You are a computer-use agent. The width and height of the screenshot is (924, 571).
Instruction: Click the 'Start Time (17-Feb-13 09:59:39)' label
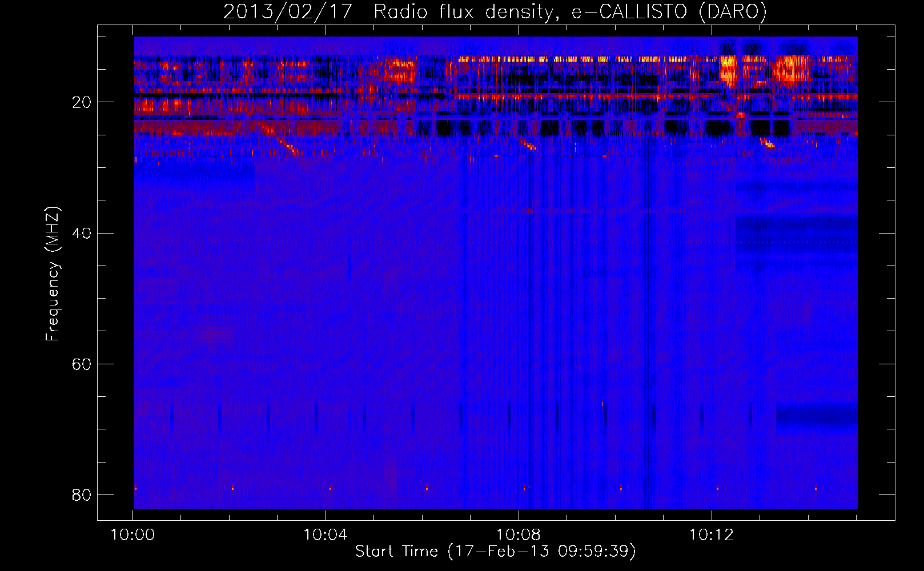pos(495,551)
